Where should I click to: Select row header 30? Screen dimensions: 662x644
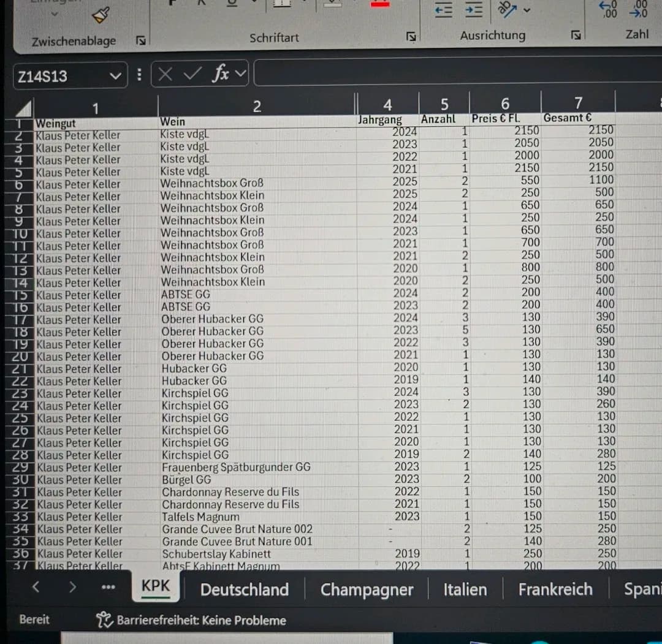coord(20,480)
